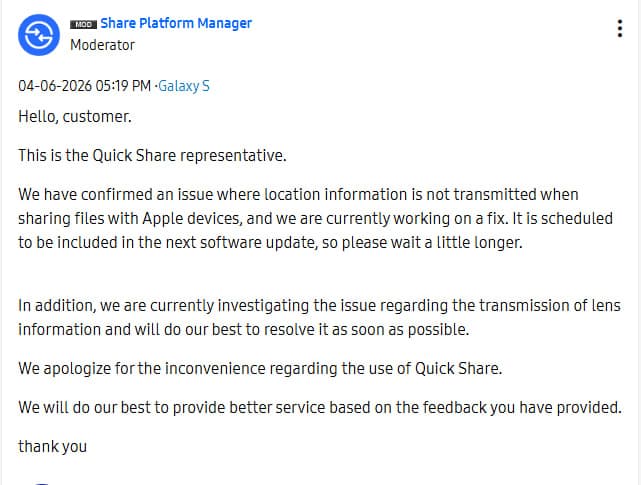Image resolution: width=641 pixels, height=485 pixels.
Task: Click the Share Platform Manager avatar icon
Action: coord(39,34)
